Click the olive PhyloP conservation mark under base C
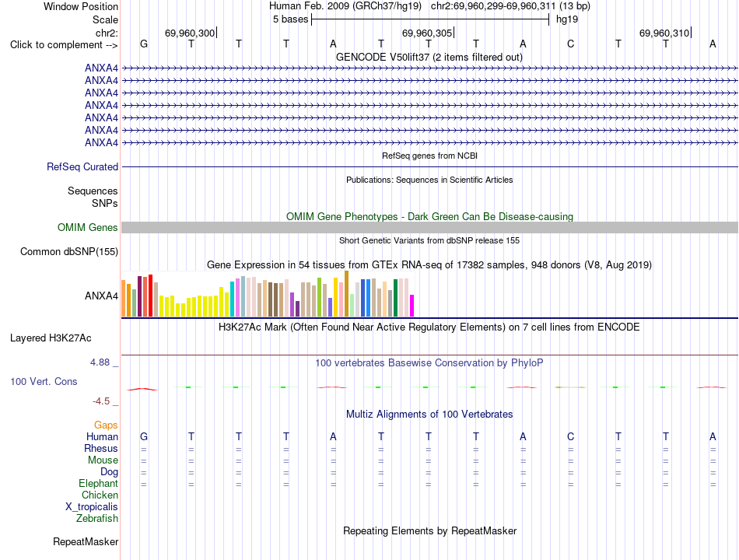The height and width of the screenshot is (560, 739). point(570,387)
